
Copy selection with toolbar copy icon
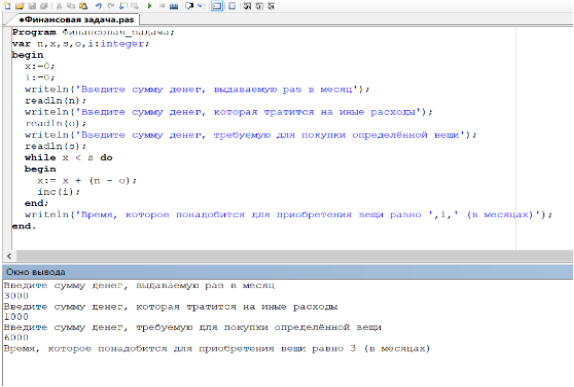point(71,6)
